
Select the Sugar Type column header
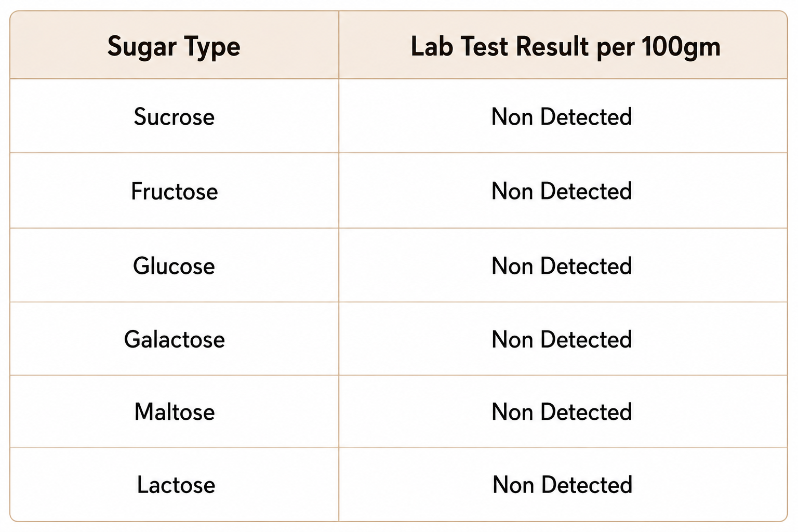tap(174, 47)
